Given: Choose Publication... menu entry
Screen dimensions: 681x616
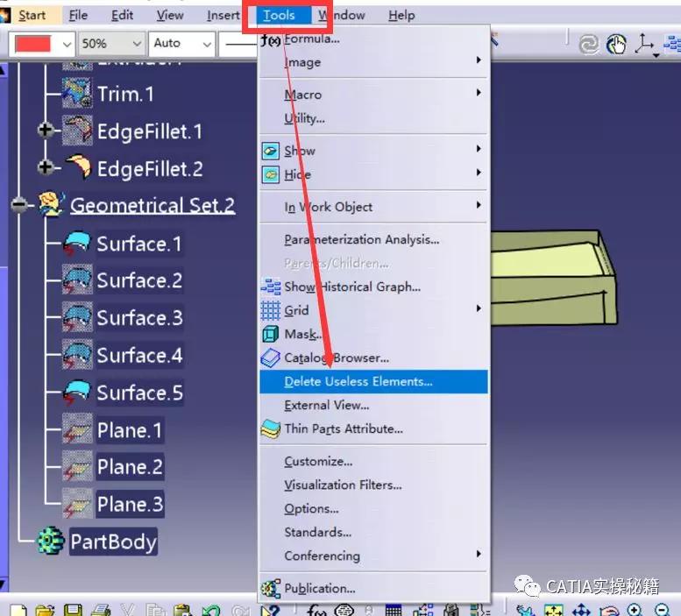Looking at the screenshot, I should click(373, 588).
